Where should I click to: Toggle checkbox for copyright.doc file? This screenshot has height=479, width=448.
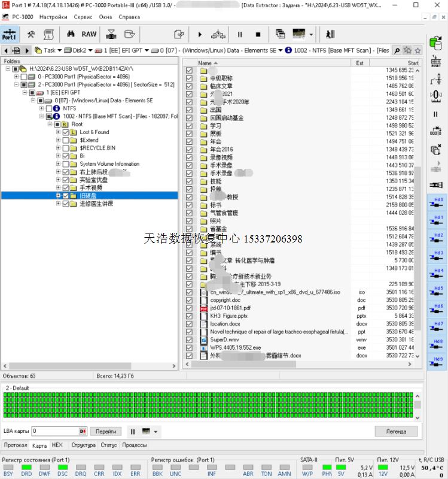click(x=190, y=300)
